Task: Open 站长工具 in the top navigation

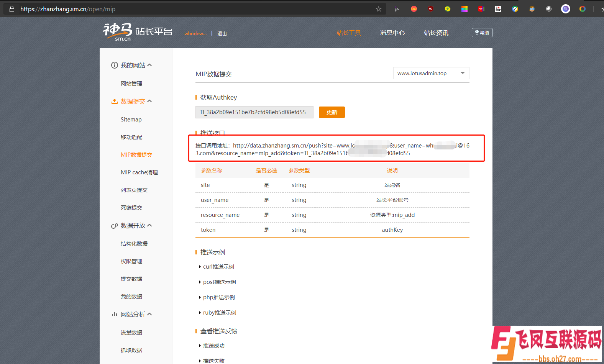Action: point(349,33)
